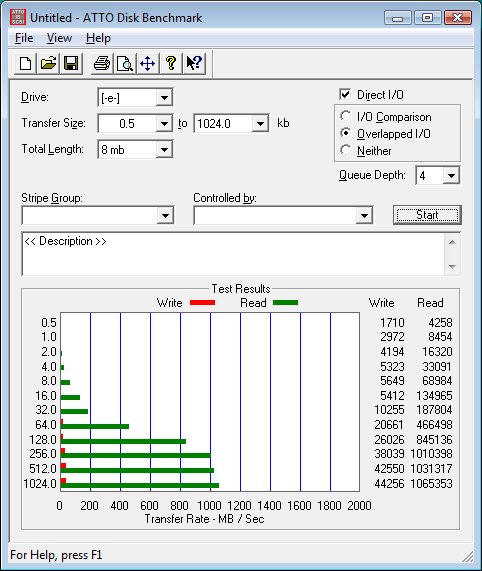Image resolution: width=482 pixels, height=571 pixels.
Task: Open the File menu
Action: pos(24,38)
